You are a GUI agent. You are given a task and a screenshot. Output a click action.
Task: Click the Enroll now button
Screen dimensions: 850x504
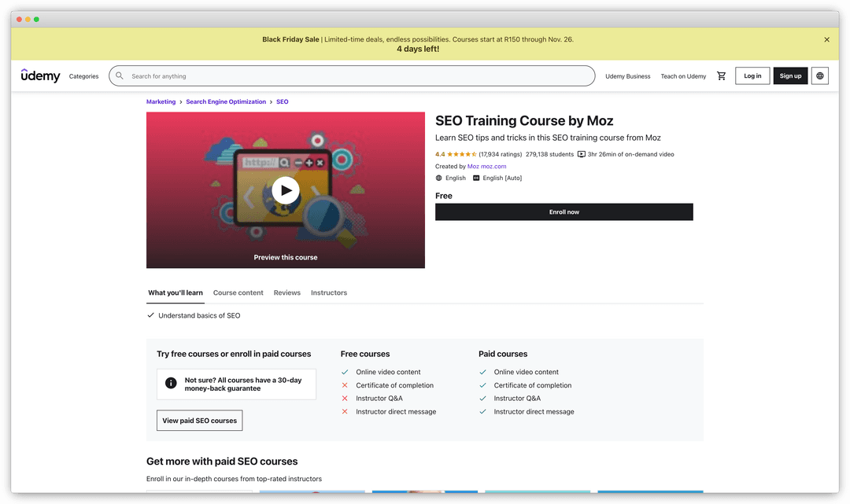pyautogui.click(x=564, y=212)
